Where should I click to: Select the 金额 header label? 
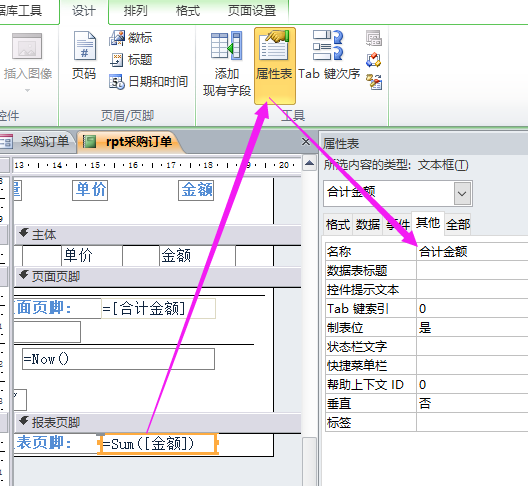click(x=196, y=190)
